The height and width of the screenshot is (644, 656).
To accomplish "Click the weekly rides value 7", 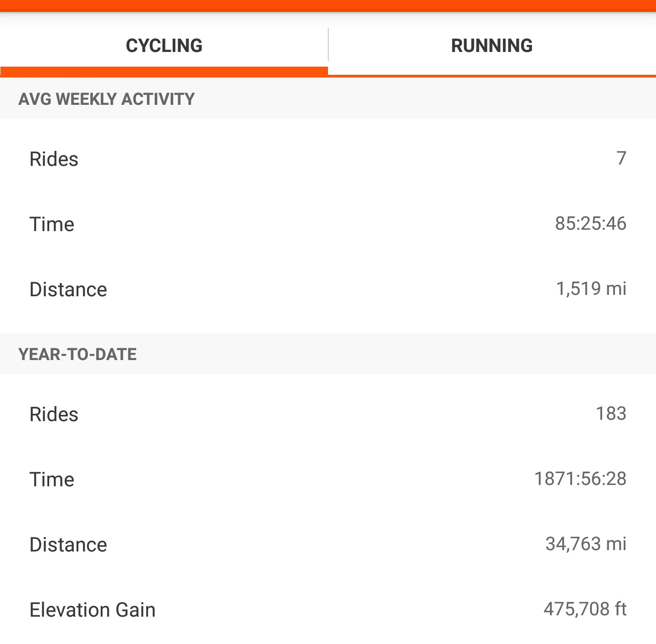I will click(621, 158).
